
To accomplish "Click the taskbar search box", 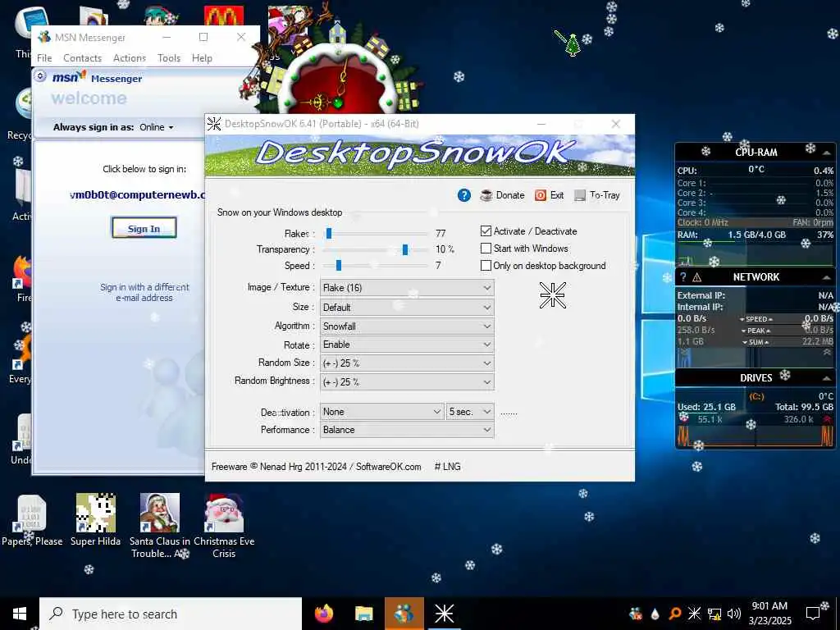I will pyautogui.click(x=171, y=614).
